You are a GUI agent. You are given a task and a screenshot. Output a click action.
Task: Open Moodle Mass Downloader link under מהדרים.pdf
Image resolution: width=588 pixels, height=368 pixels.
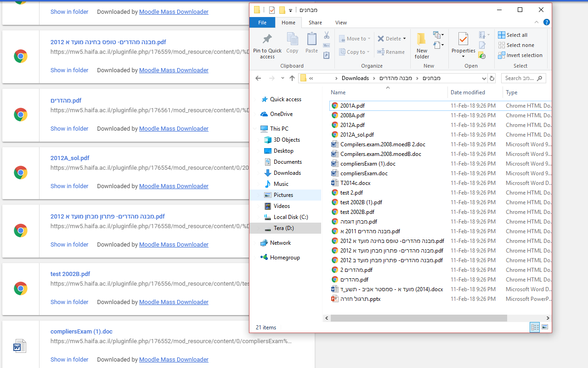174,129
